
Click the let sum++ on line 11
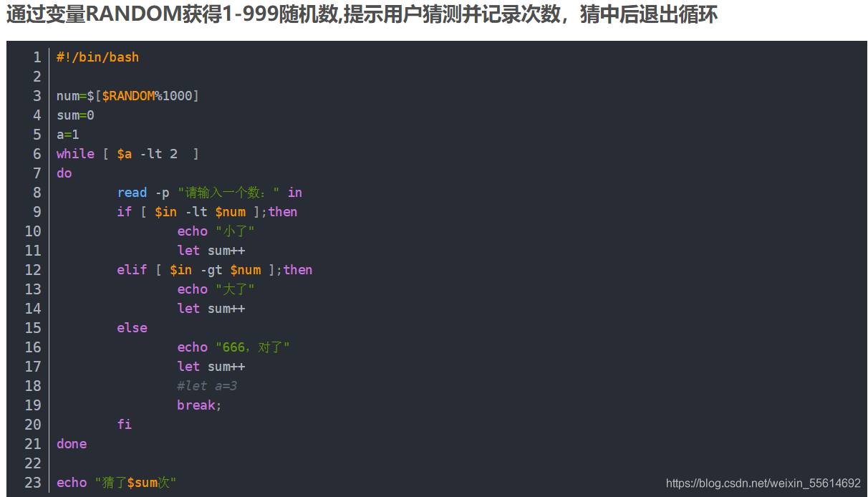pyautogui.click(x=211, y=251)
